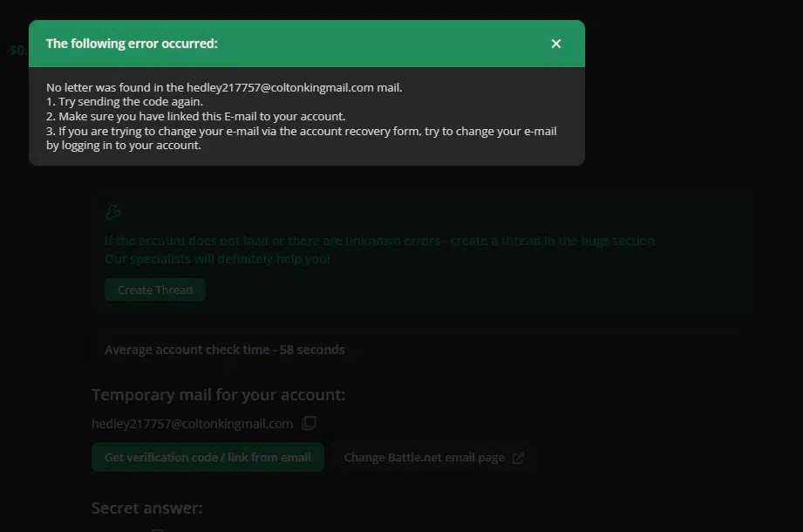Click the account recovery form tip in the error
Viewport: 803px width, 532px height.
click(x=301, y=139)
